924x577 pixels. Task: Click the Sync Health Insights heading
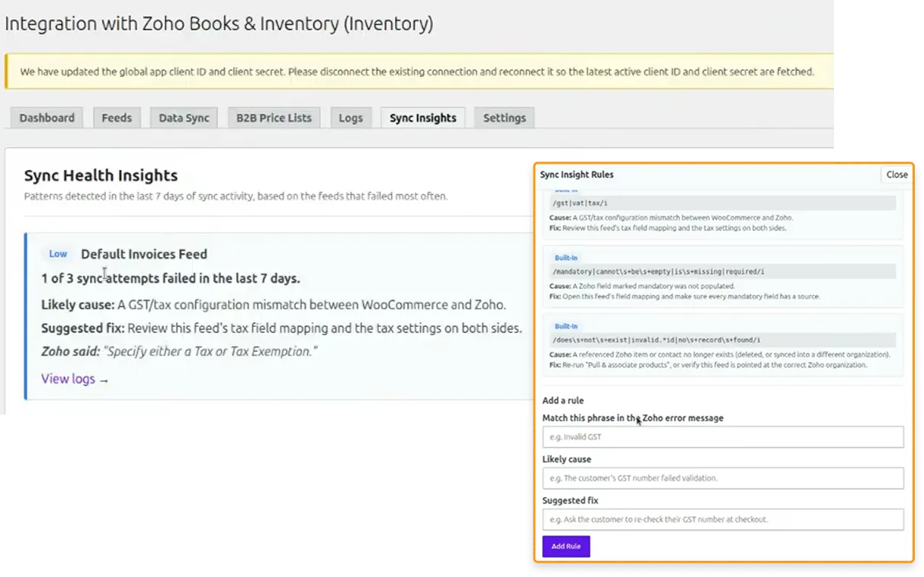click(x=101, y=175)
